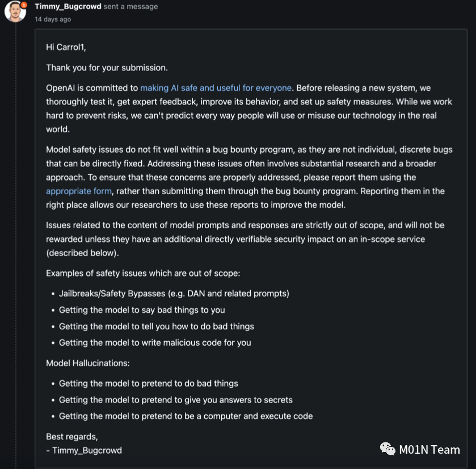
Task: Open the Timmy_Bugcrowd username in the header
Action: tap(68, 7)
